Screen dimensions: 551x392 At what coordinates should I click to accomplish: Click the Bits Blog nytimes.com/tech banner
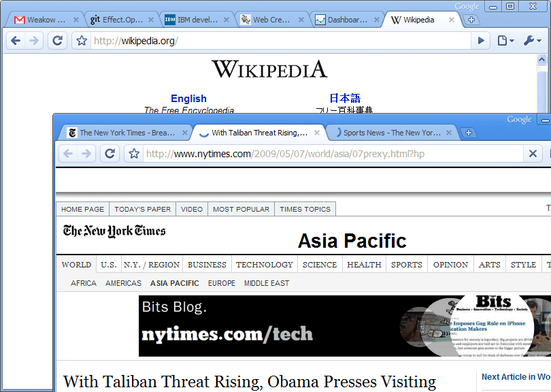(345, 326)
